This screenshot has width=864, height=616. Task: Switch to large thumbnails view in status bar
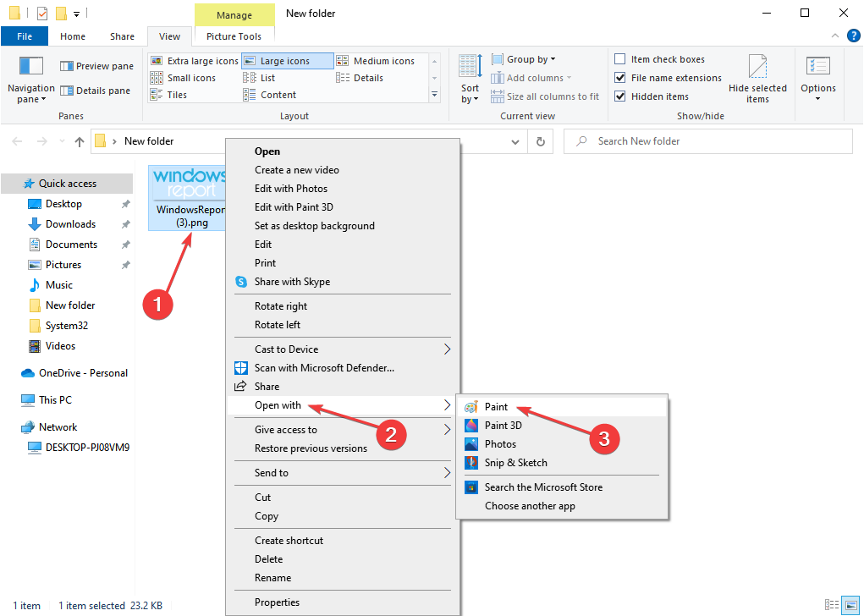[x=851, y=605]
